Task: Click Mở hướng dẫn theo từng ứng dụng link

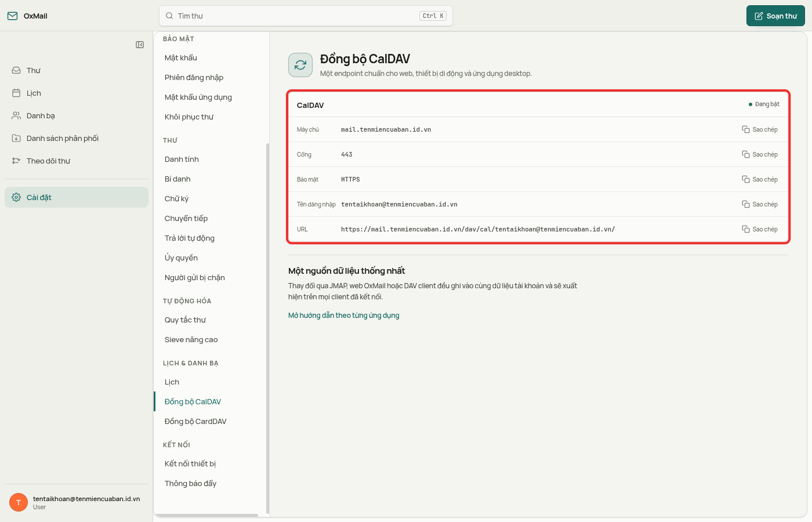Action: (x=344, y=316)
